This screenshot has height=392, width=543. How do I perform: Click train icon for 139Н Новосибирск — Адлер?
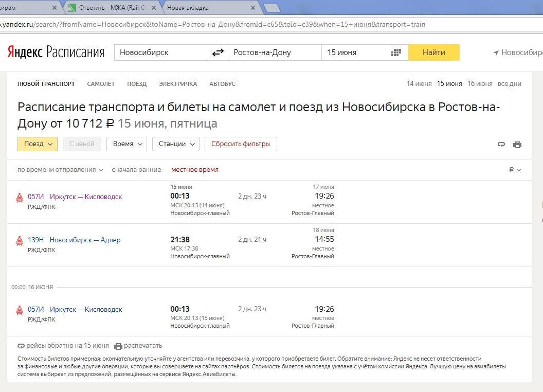pos(20,241)
